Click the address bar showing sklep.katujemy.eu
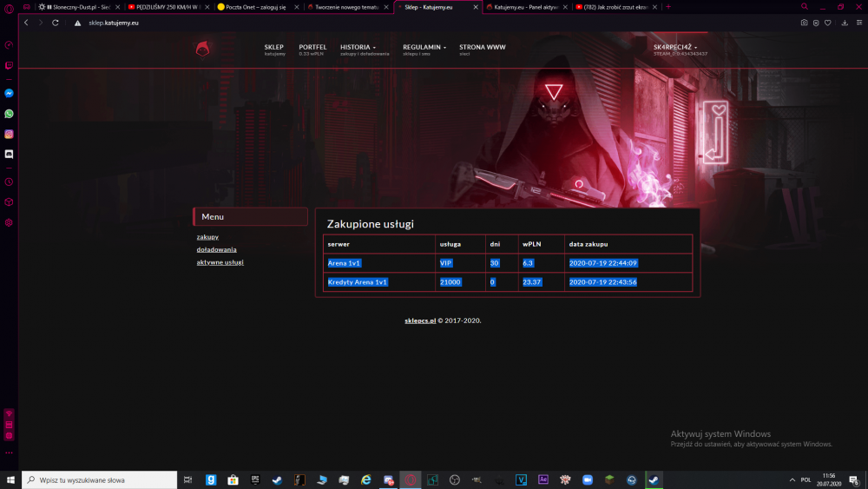The height and width of the screenshot is (489, 868). [x=114, y=23]
